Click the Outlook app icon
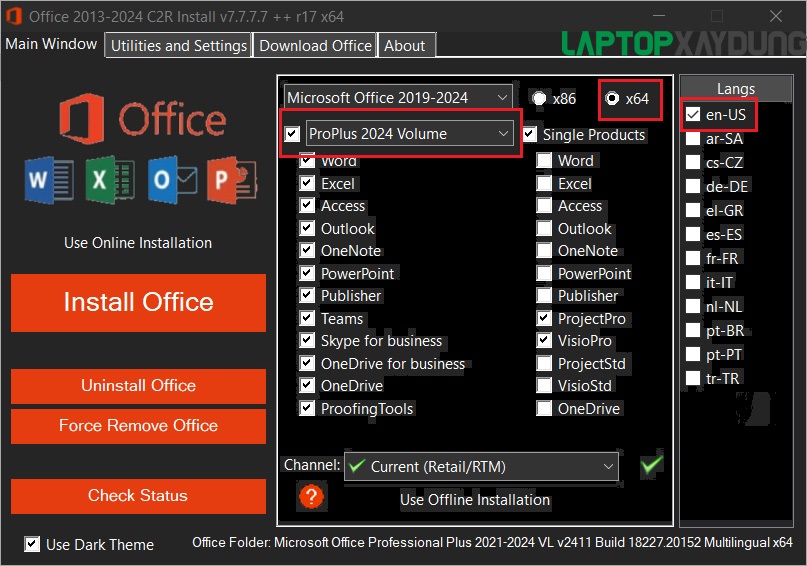 pos(172,180)
